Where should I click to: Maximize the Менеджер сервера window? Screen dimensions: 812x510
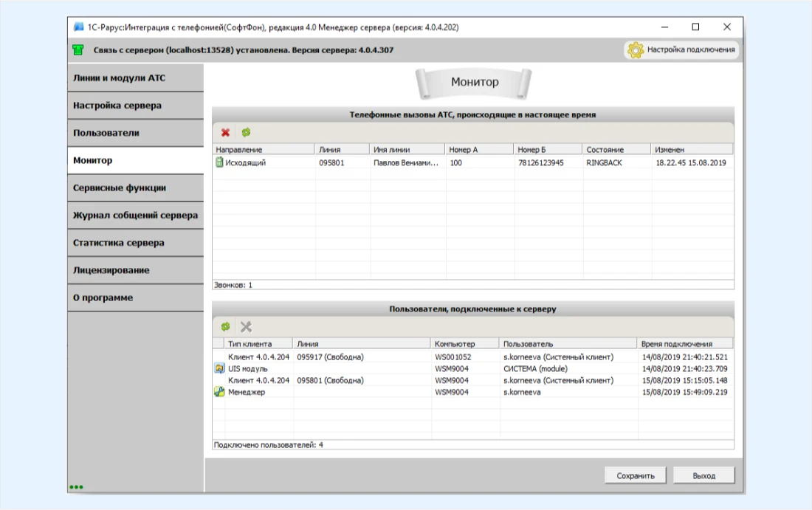[x=695, y=27]
